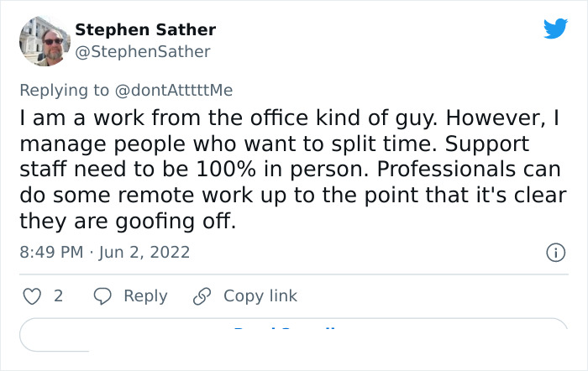Click the Stephen Sather display name
The width and height of the screenshot is (588, 371).
click(x=145, y=29)
